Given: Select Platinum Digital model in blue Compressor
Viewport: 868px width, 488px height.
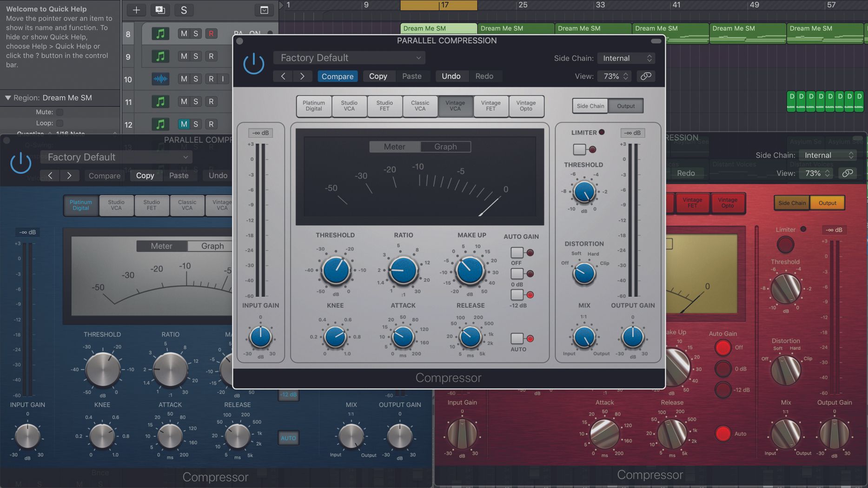Looking at the screenshot, I should pyautogui.click(x=81, y=205).
